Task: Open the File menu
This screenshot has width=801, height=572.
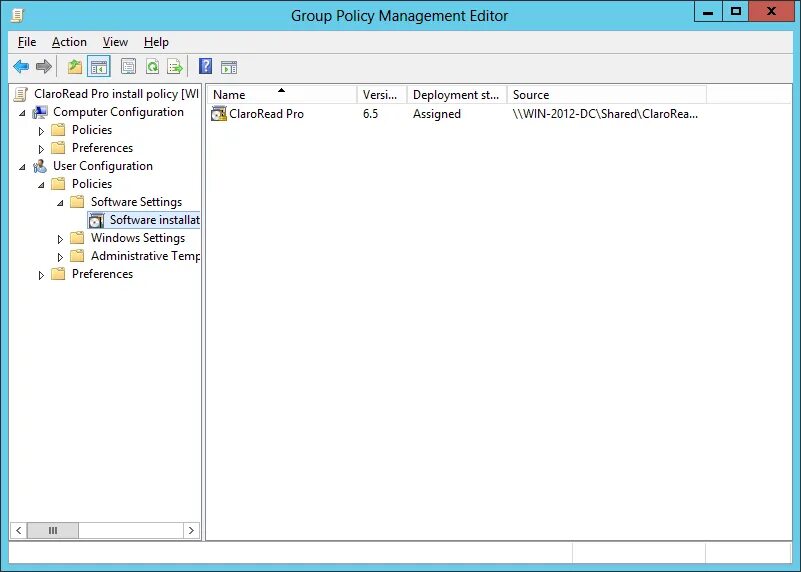Action: [x=27, y=42]
